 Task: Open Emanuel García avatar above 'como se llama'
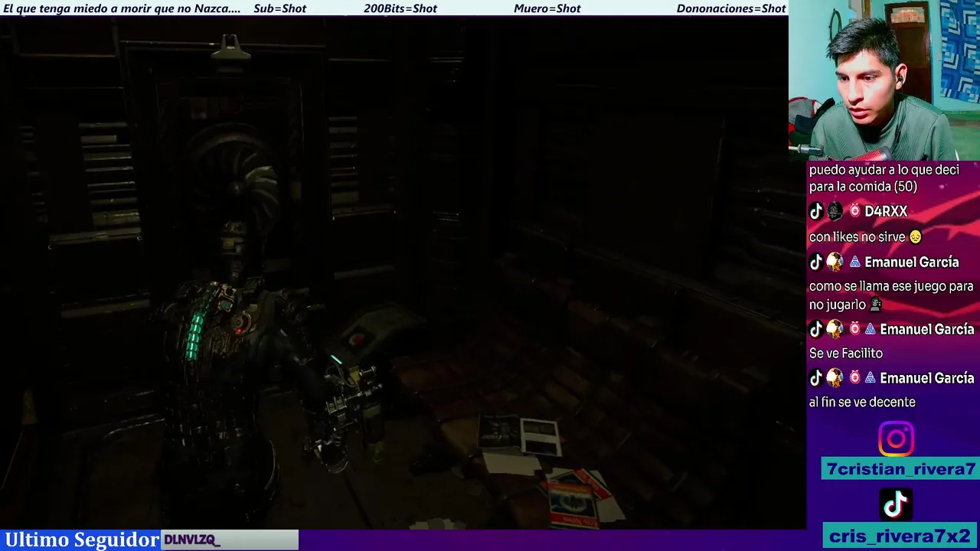pyautogui.click(x=835, y=262)
